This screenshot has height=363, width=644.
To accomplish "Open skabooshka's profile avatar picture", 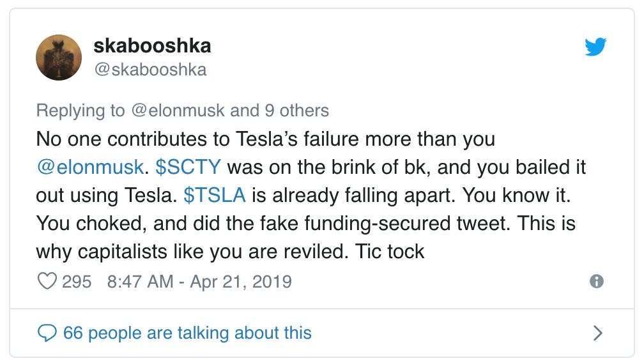I will (59, 58).
